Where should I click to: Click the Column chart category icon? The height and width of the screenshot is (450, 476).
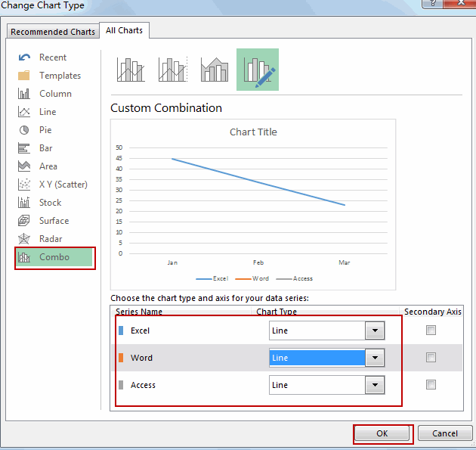pos(24,94)
